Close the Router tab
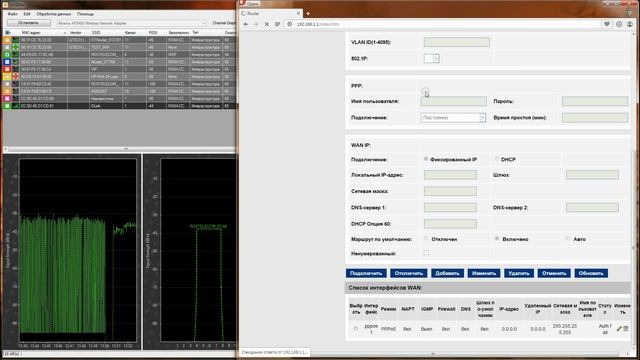Viewport: 640px width, 360px height. [x=298, y=13]
